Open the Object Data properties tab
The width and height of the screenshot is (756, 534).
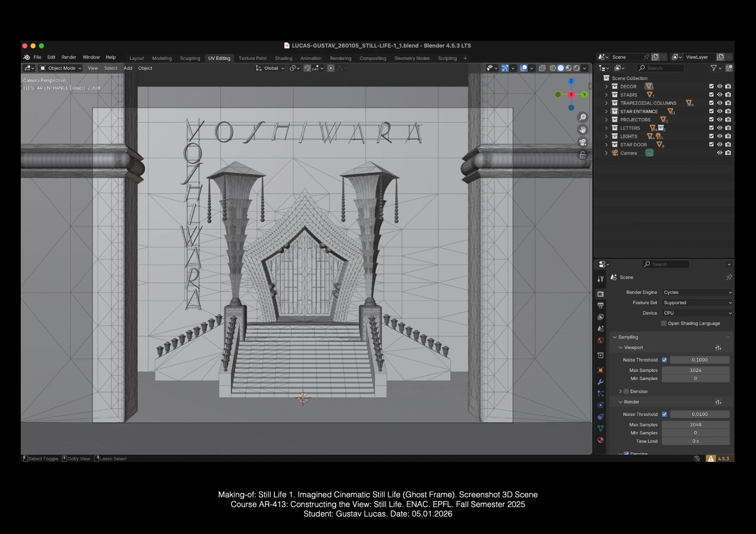coord(601,428)
